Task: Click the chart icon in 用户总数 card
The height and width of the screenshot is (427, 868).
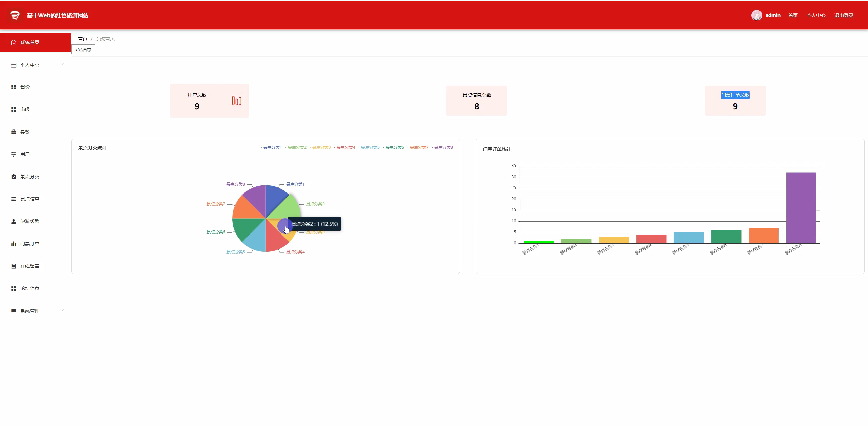Action: [236, 101]
